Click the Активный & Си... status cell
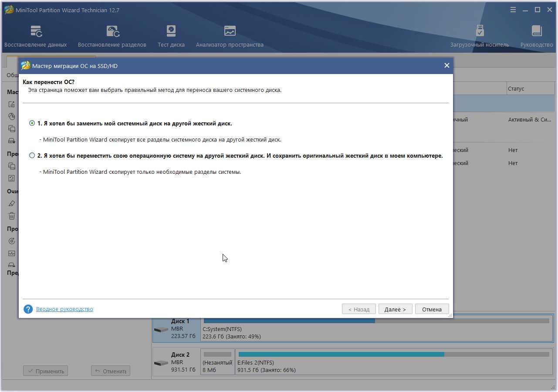The image size is (558, 392). click(x=530, y=119)
